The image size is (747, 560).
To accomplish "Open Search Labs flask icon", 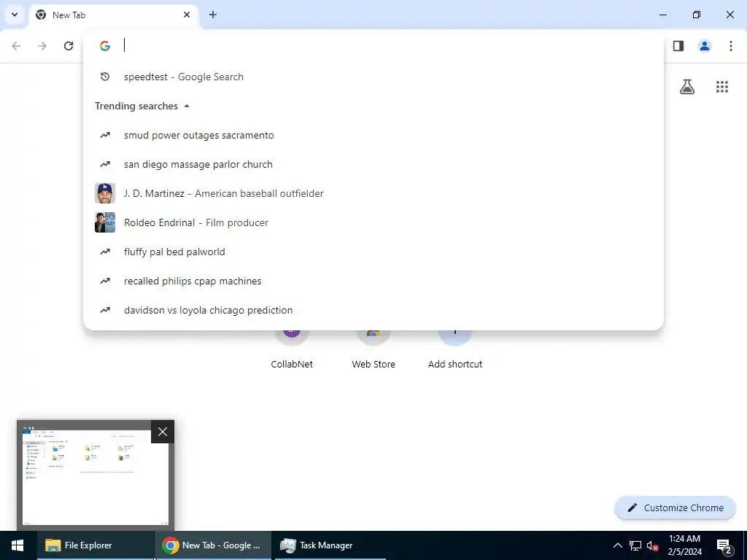I will coord(687,87).
